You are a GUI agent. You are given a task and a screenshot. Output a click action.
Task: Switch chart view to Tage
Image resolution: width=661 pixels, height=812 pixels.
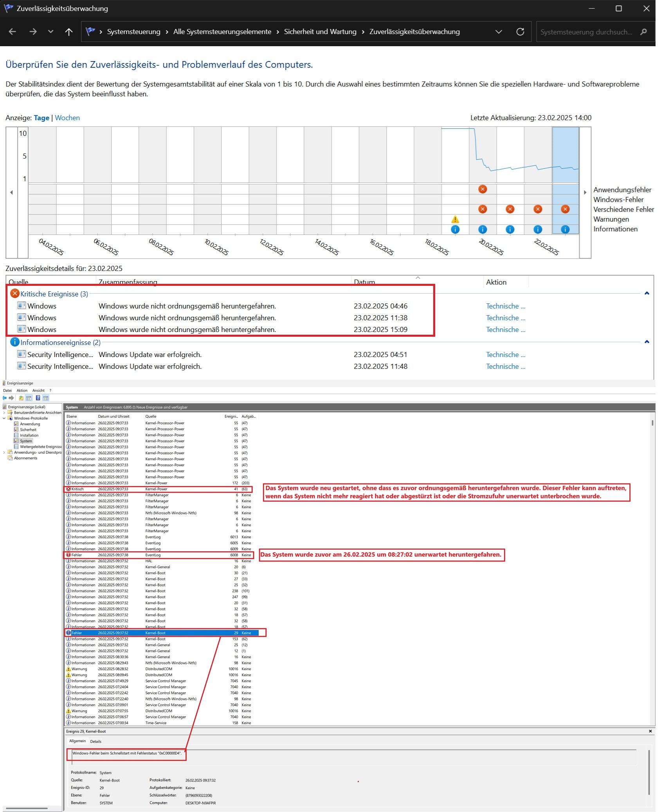pyautogui.click(x=41, y=118)
